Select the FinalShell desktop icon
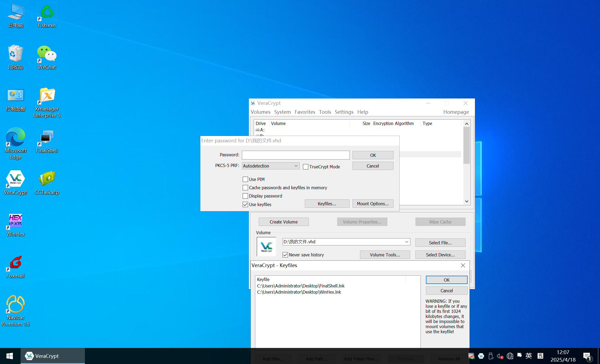This screenshot has width=600, height=364. 47,141
